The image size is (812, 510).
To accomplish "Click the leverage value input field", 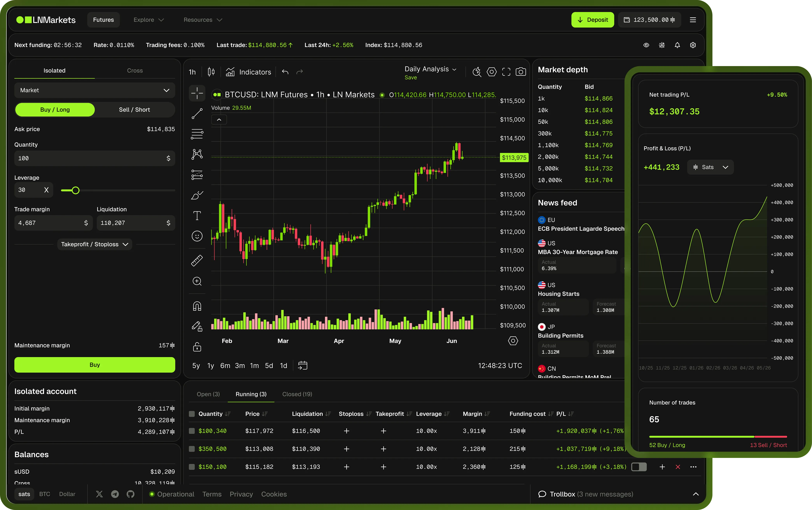I will (34, 190).
